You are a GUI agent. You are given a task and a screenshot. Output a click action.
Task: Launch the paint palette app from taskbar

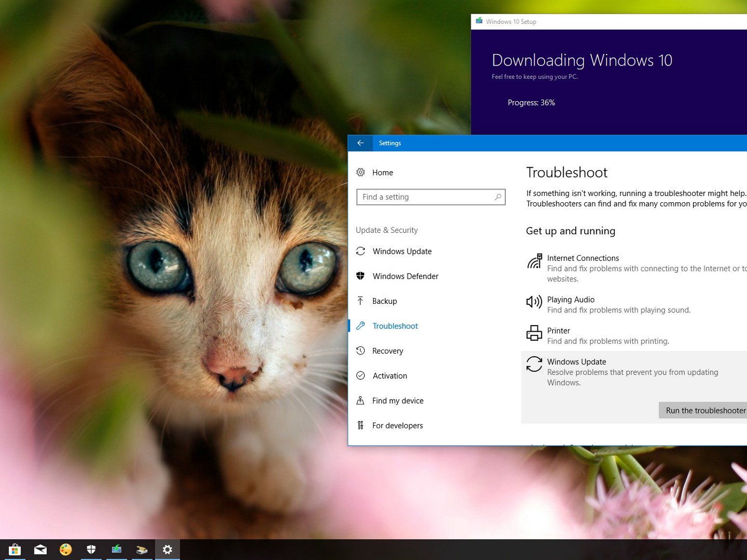(66, 550)
